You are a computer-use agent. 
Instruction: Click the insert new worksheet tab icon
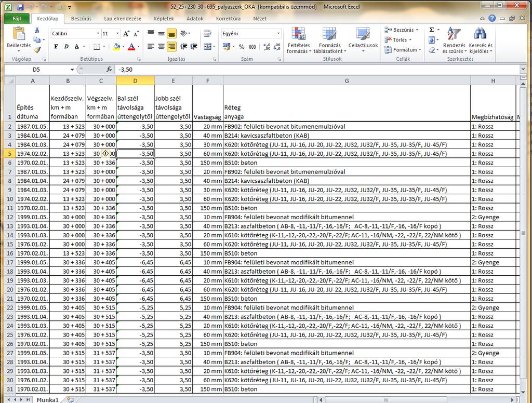70,399
